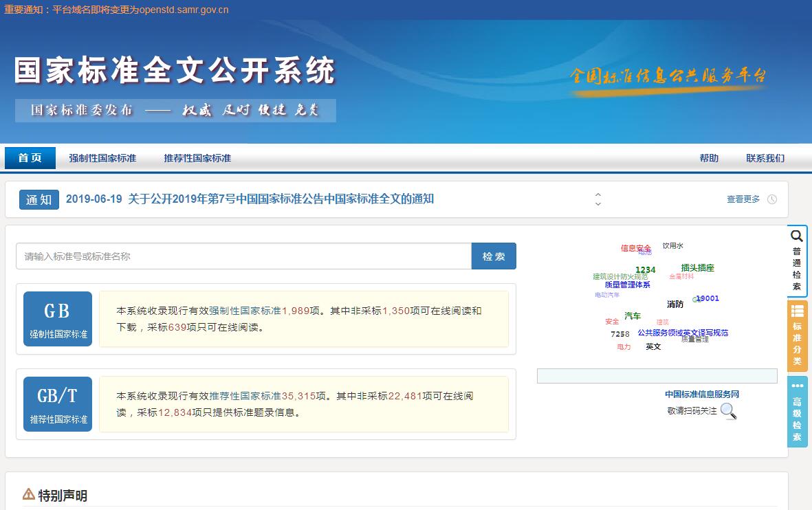Open 标准分类 list icon in sidebar

tap(797, 311)
